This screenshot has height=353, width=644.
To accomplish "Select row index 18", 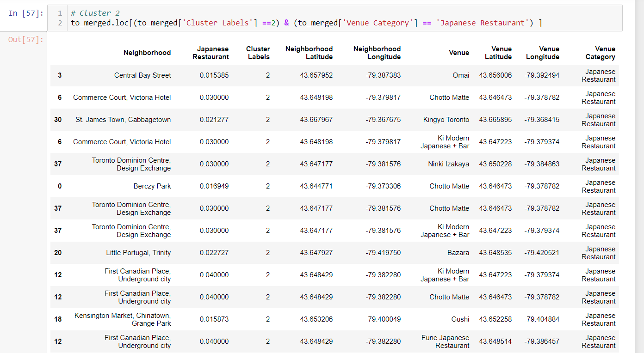I will (58, 319).
